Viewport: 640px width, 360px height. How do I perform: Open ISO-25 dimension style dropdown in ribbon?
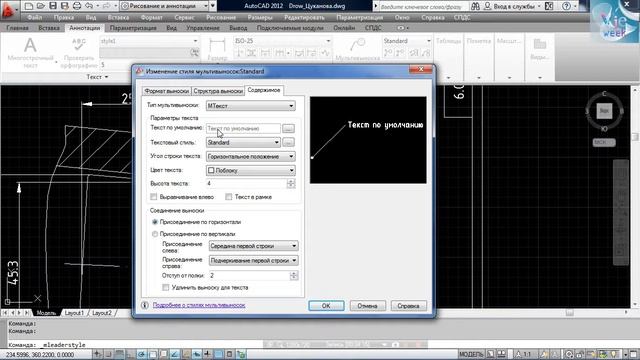(282, 41)
